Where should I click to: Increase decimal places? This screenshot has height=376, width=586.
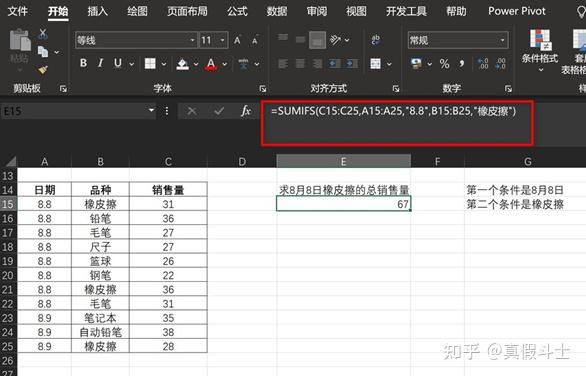click(483, 64)
